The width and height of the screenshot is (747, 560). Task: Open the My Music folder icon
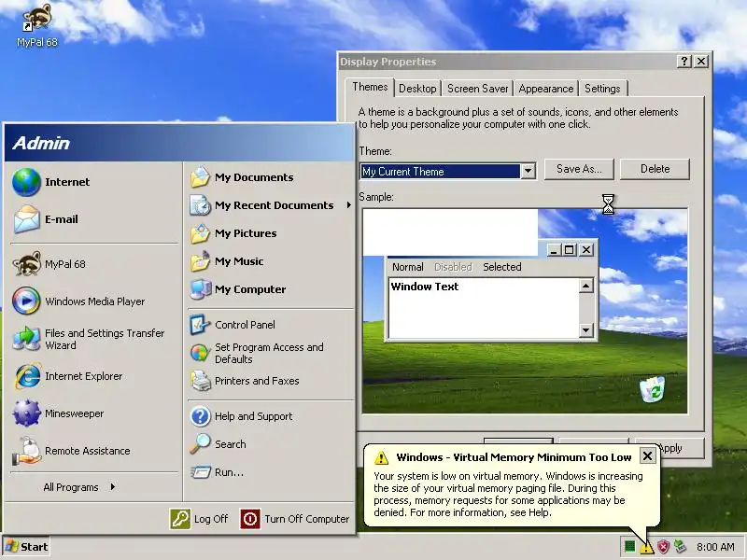[x=200, y=261]
